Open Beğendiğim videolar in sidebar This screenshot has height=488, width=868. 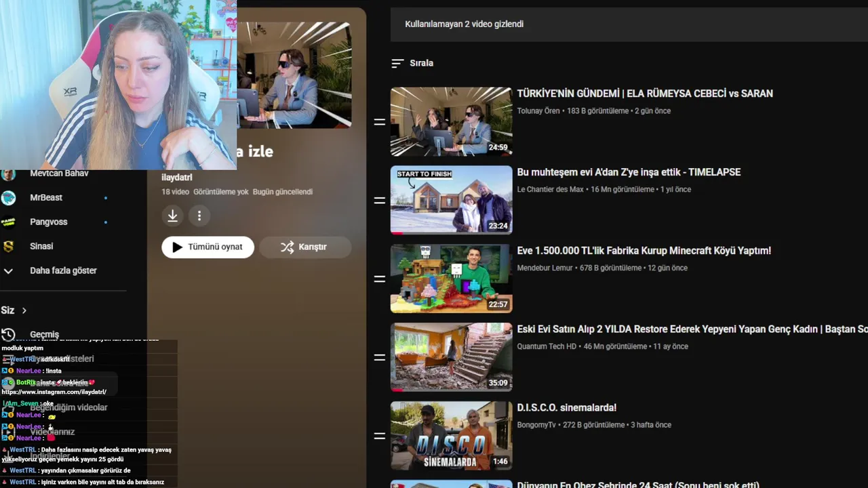pos(68,408)
